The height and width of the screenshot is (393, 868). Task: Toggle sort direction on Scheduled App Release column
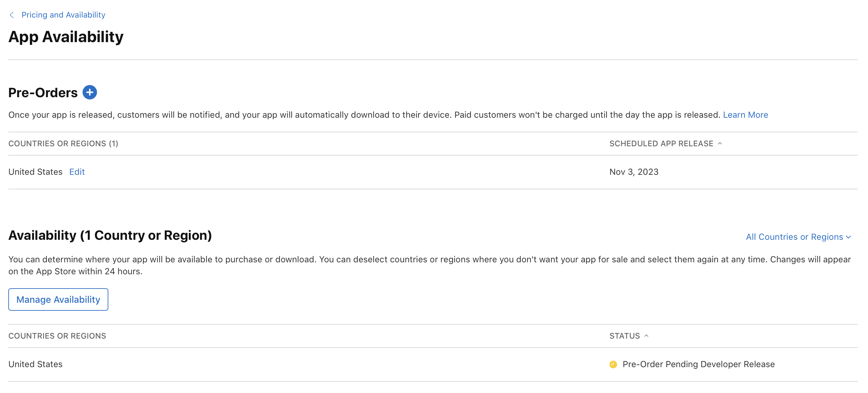pyautogui.click(x=721, y=143)
